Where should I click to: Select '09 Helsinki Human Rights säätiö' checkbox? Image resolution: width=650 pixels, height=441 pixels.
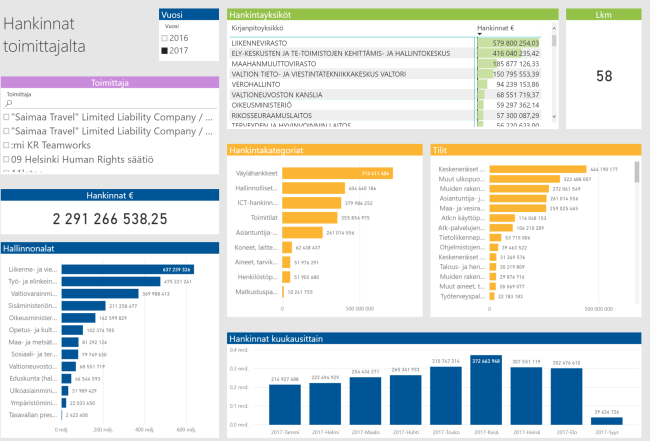coord(7,158)
